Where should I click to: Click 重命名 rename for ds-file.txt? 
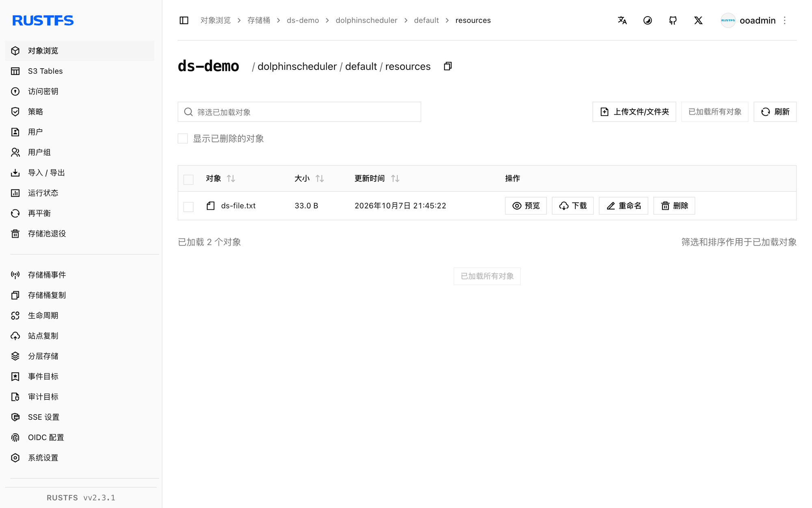(624, 206)
